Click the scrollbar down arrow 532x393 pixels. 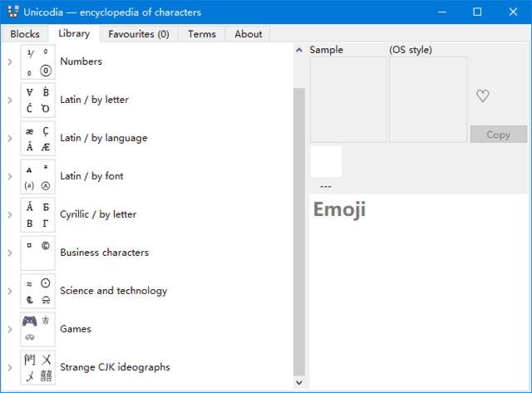click(x=299, y=383)
